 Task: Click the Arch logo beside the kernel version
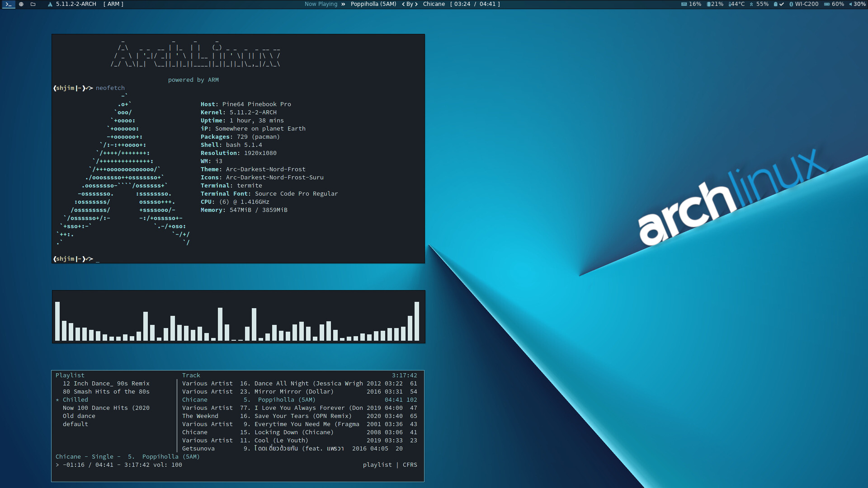[50, 4]
